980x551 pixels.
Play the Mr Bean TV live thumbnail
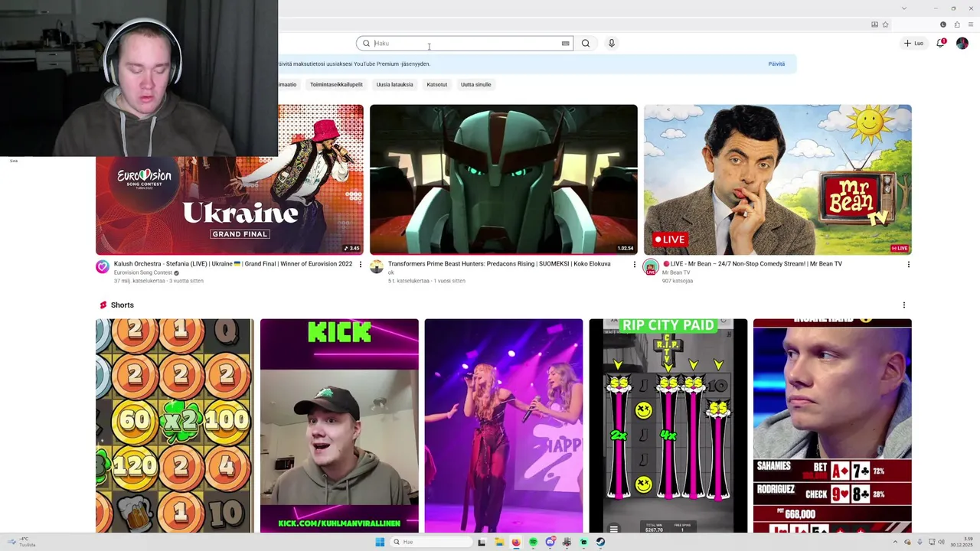778,179
